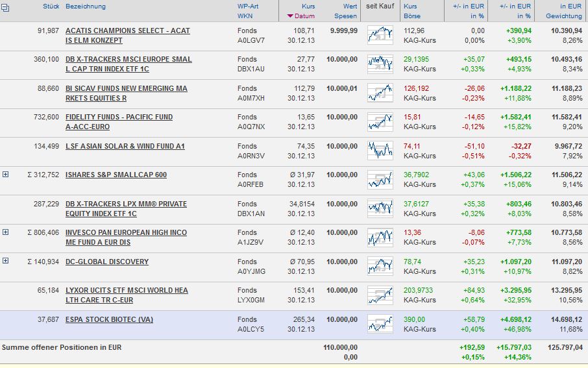The height and width of the screenshot is (368, 588).
Task: Open ESPA Stock Biotec mini chart
Action: (380, 324)
